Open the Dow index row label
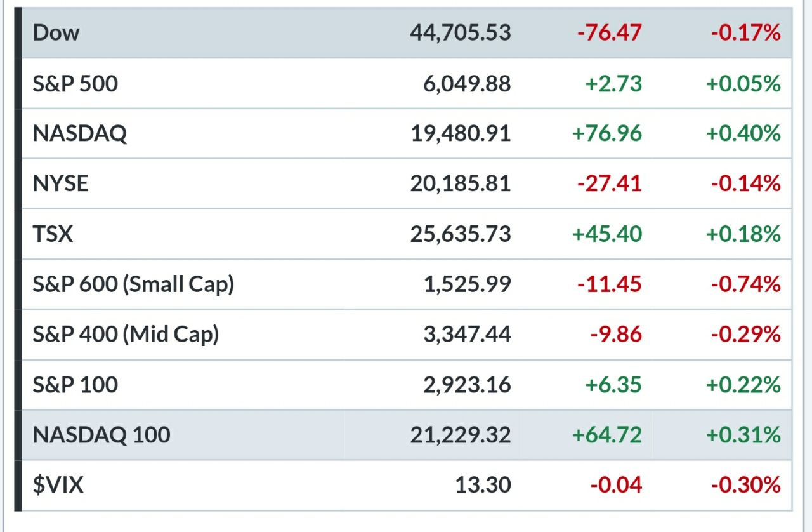This screenshot has height=532, width=812. [56, 33]
